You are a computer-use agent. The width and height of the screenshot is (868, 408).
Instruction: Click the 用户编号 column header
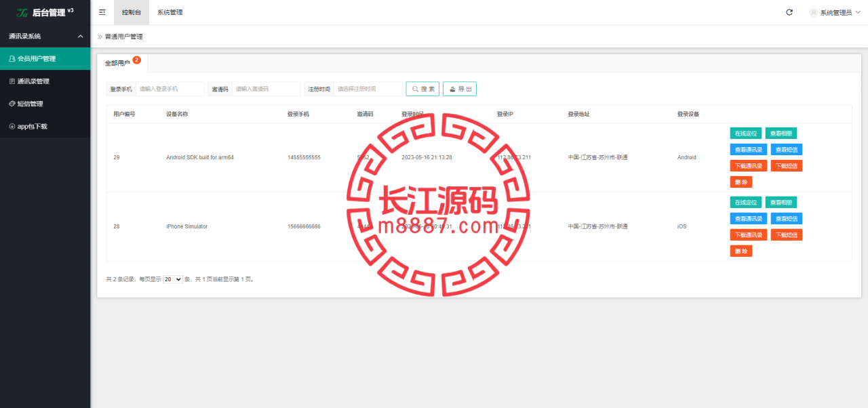124,114
